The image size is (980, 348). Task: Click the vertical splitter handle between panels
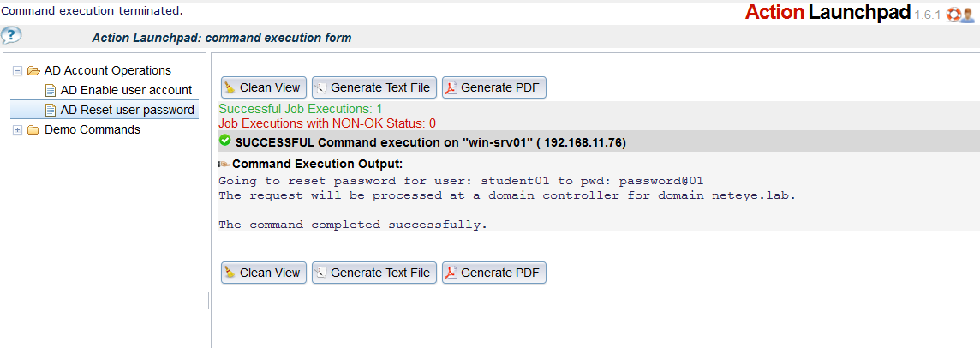coord(208,301)
